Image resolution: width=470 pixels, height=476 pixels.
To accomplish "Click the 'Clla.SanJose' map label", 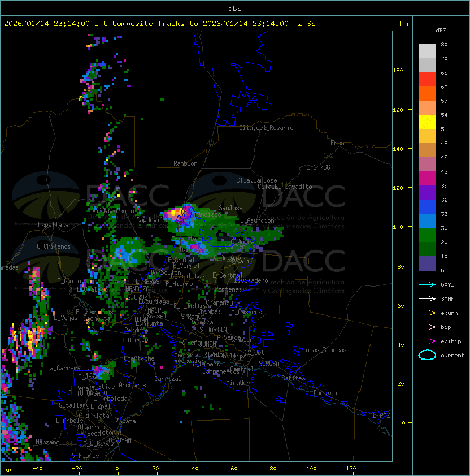I will tap(256, 181).
